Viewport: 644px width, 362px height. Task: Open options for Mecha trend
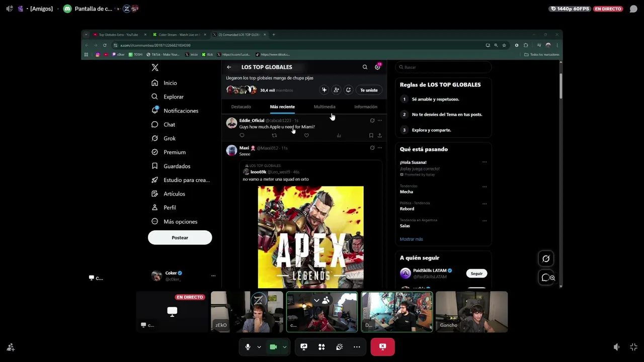click(x=485, y=187)
